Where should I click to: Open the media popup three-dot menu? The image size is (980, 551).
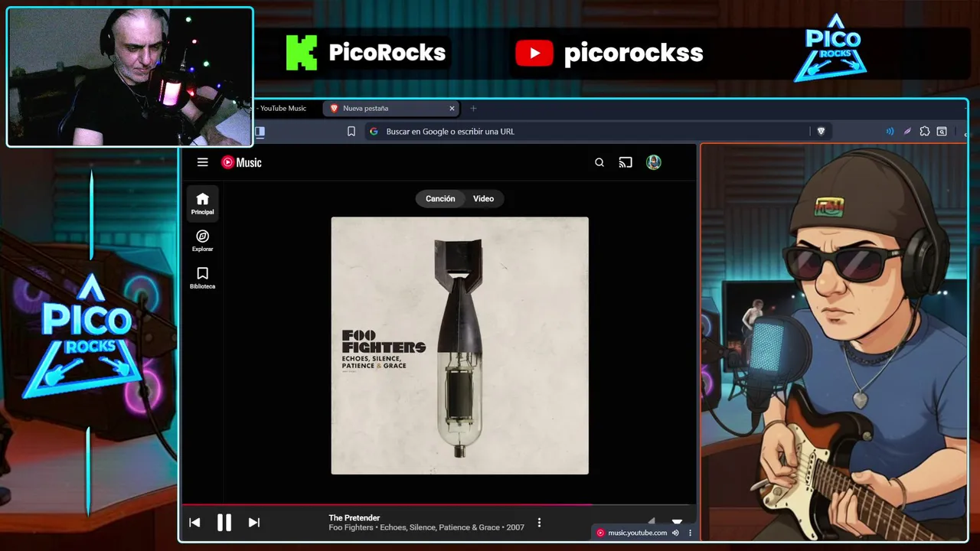click(x=690, y=533)
